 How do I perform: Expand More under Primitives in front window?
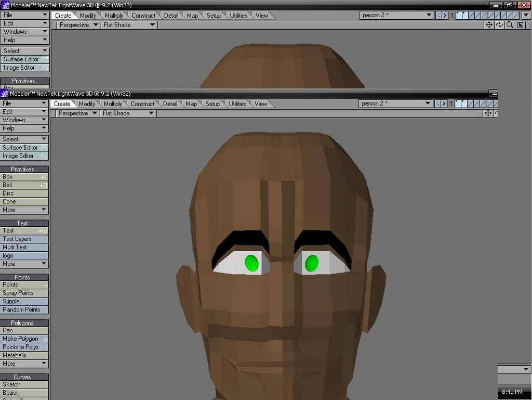(24, 210)
